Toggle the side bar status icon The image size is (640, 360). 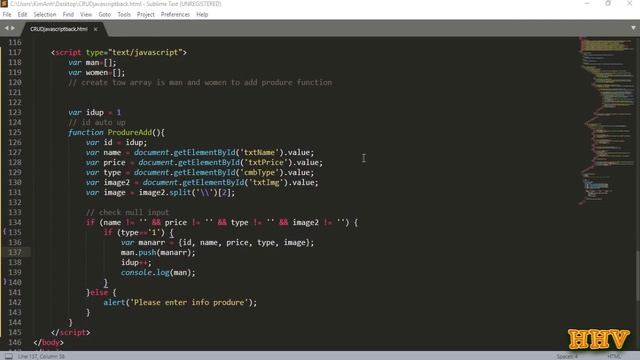pyautogui.click(x=9, y=356)
